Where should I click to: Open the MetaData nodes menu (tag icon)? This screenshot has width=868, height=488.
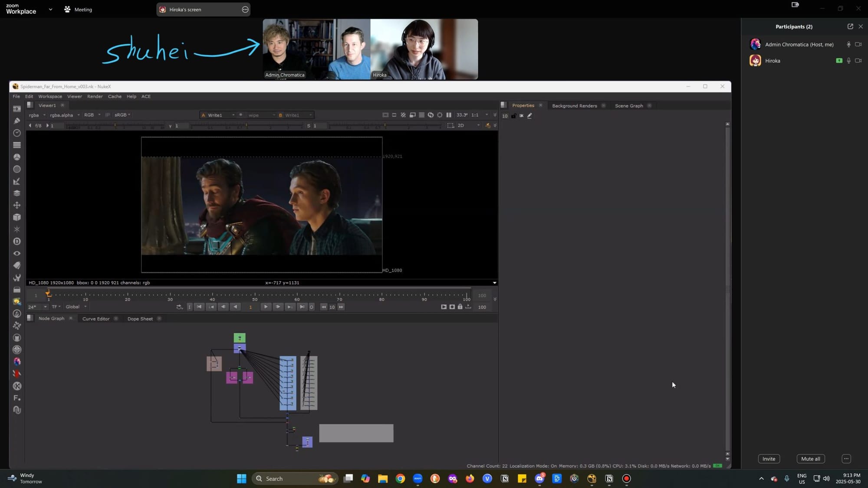pos(17,265)
